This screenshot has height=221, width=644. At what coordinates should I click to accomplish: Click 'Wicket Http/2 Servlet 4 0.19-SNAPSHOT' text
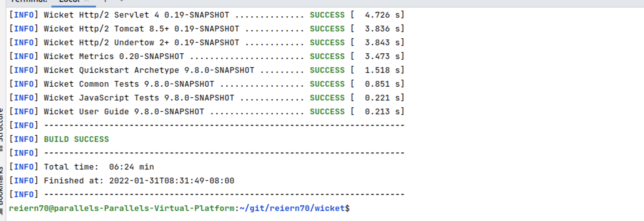(136, 15)
